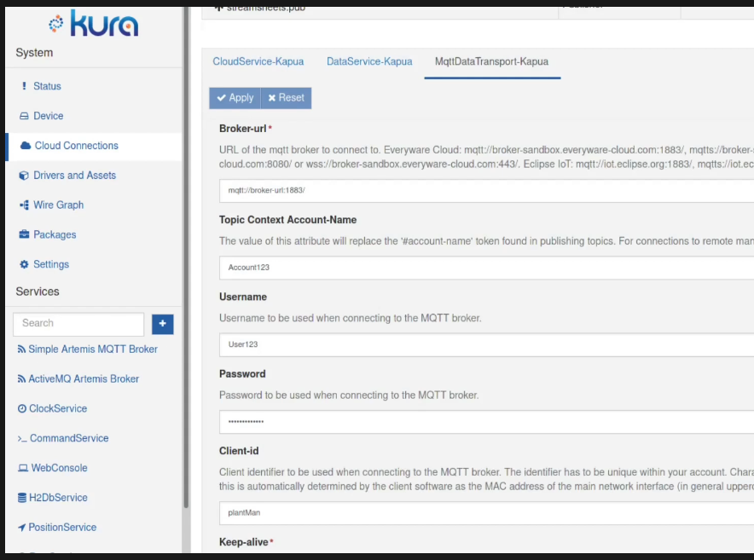Click the Status exclamation icon
The image size is (754, 560).
pyautogui.click(x=24, y=86)
